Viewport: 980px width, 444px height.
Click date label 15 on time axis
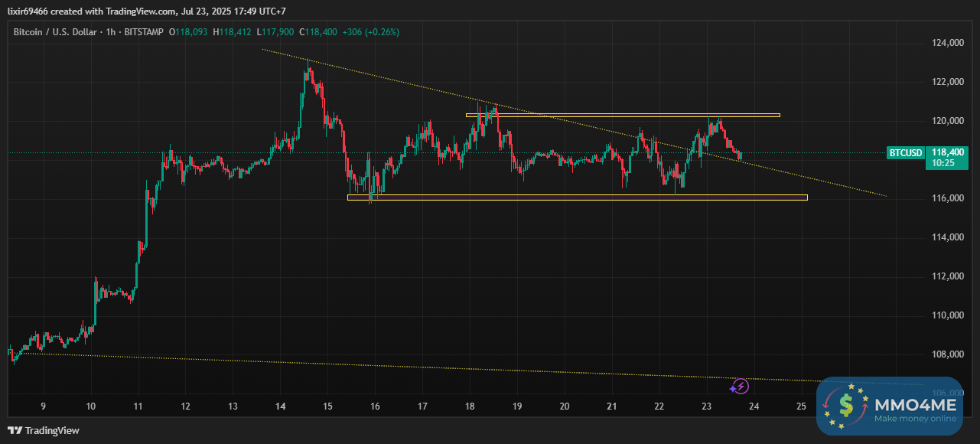(x=327, y=406)
